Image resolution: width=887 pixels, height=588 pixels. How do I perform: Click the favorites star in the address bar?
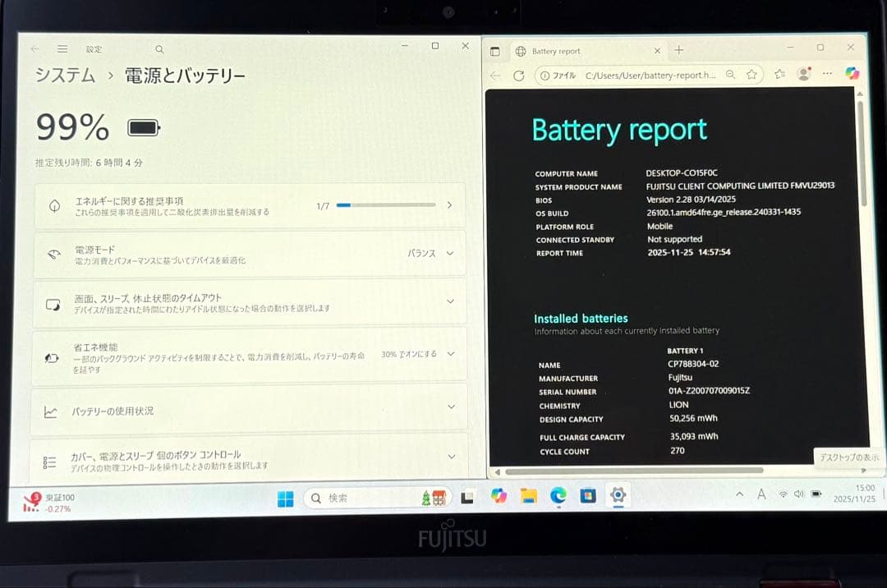[x=750, y=75]
